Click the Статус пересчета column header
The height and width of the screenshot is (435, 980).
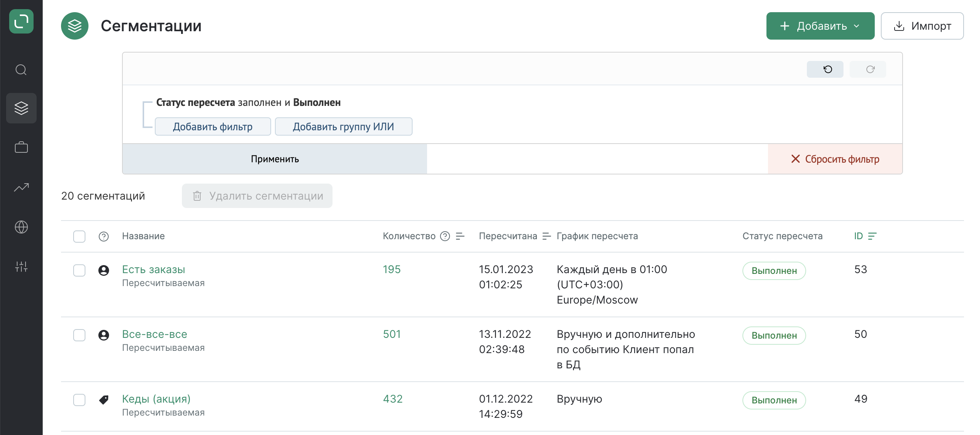point(782,236)
